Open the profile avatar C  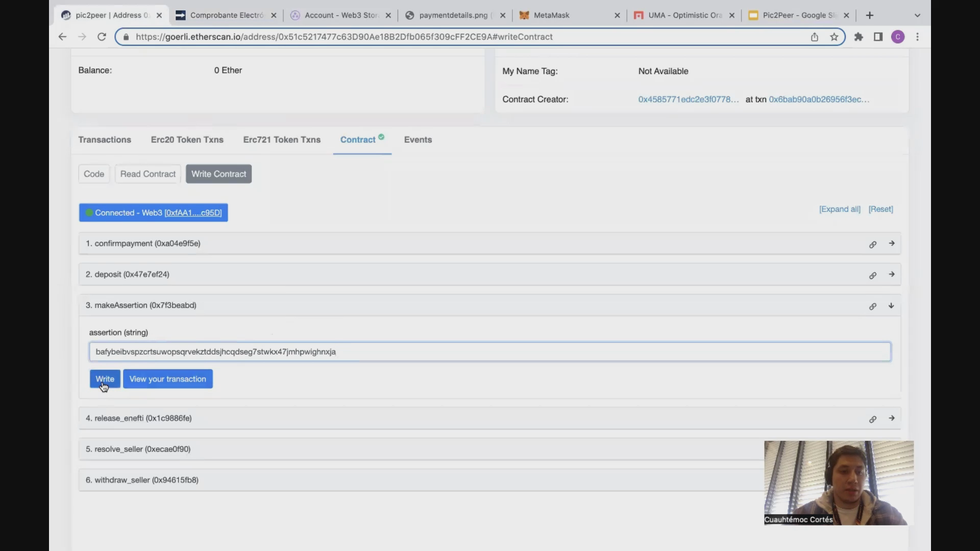[898, 37]
